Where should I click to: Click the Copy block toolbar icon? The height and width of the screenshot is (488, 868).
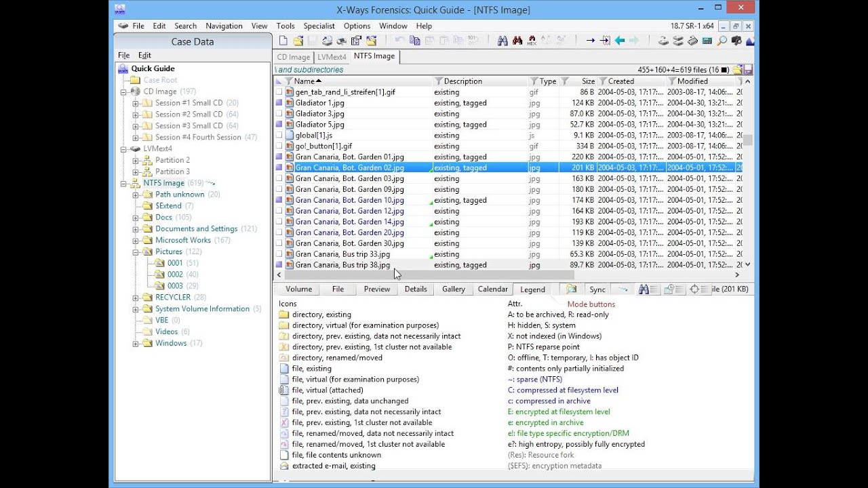(414, 41)
